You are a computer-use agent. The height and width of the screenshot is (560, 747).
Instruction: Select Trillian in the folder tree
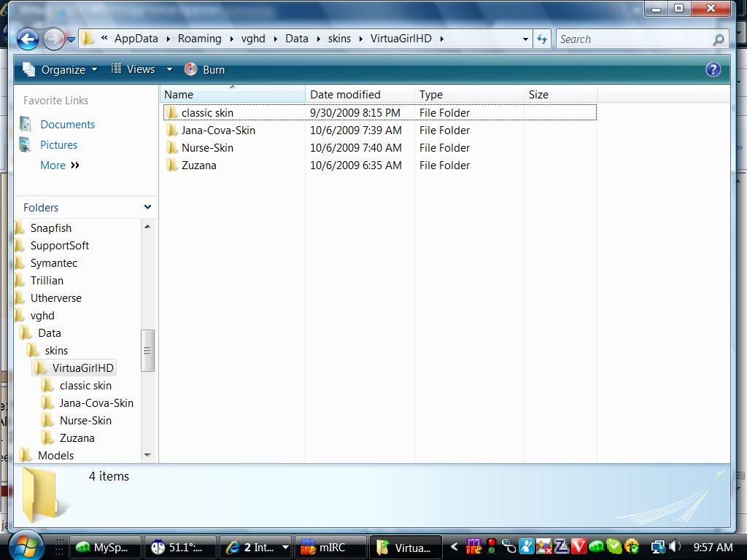click(47, 281)
